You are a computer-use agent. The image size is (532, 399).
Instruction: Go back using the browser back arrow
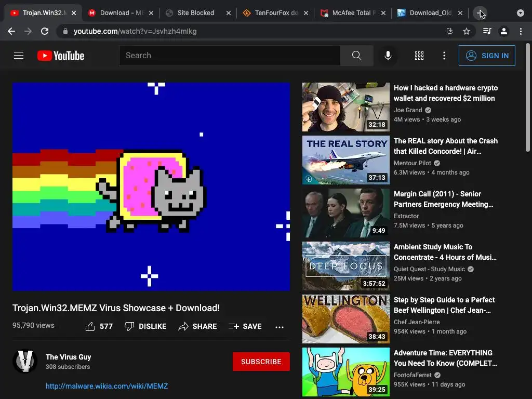coord(11,31)
